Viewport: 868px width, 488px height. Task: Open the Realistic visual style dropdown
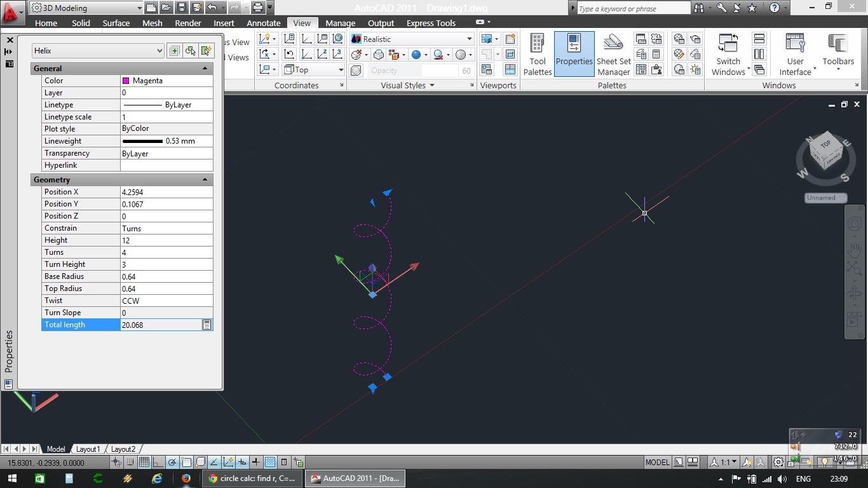point(412,39)
